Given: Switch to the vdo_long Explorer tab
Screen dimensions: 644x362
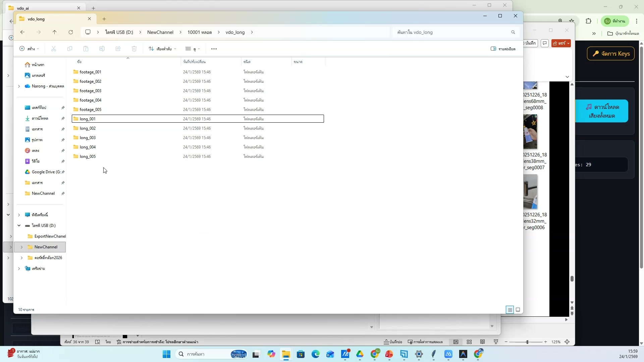Looking at the screenshot, I should 50,19.
